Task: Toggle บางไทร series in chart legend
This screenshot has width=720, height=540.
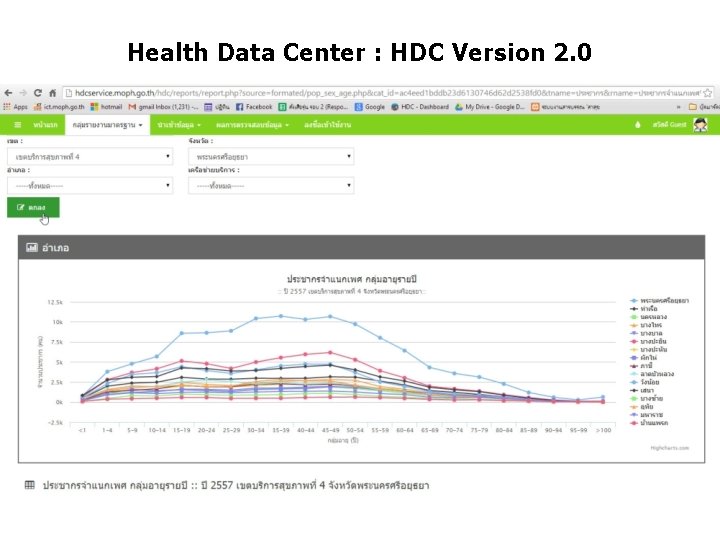Action: [646, 325]
